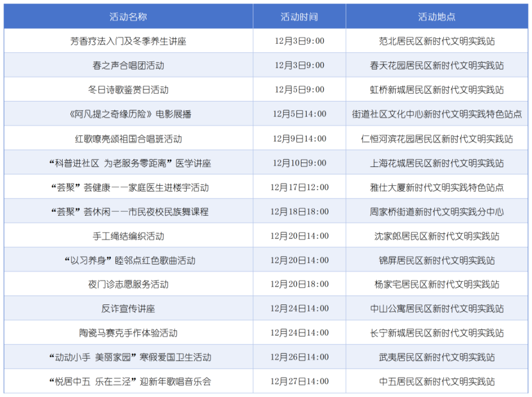Viewport: 532px width, 397px height.
Task: Select 红歌嘹亮颂祖国合唱班活动 cell
Action: pos(128,139)
